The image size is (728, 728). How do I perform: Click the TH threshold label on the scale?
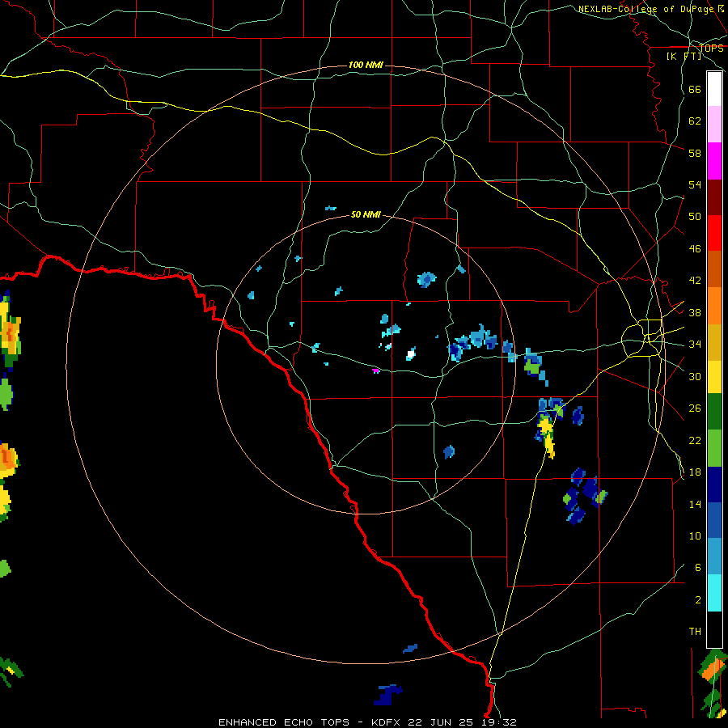coord(695,632)
